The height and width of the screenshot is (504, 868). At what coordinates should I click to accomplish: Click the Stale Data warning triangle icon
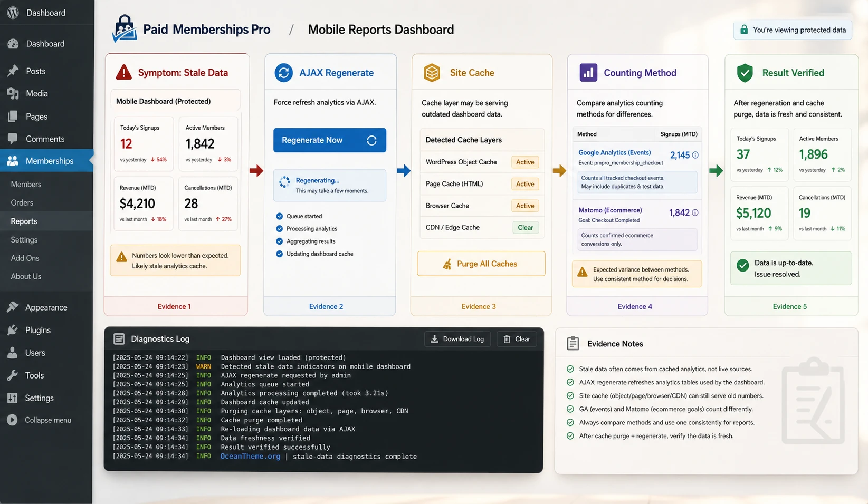click(x=123, y=72)
